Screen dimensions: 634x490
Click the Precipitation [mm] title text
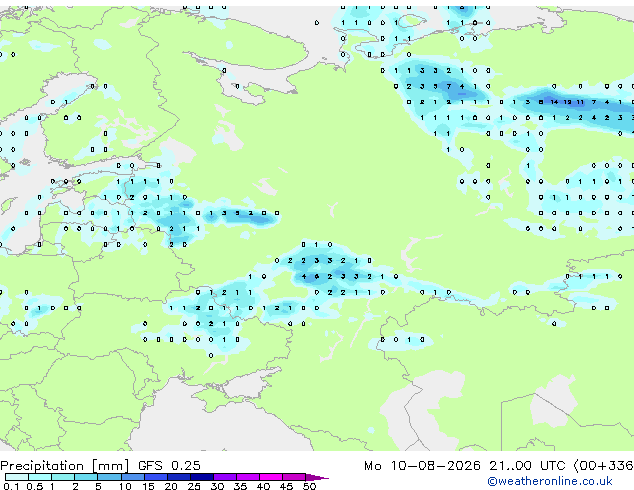[65, 466]
